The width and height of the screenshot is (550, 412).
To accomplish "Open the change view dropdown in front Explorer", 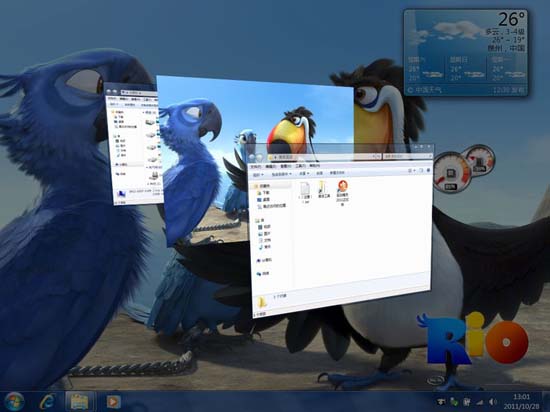I will (x=412, y=171).
